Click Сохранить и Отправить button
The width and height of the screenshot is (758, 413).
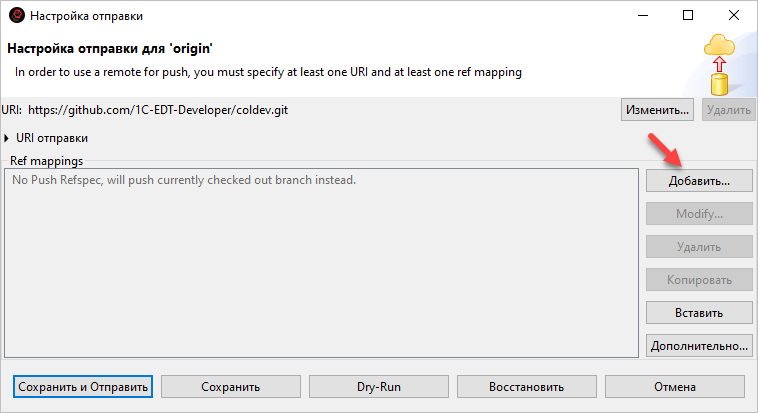tap(83, 387)
